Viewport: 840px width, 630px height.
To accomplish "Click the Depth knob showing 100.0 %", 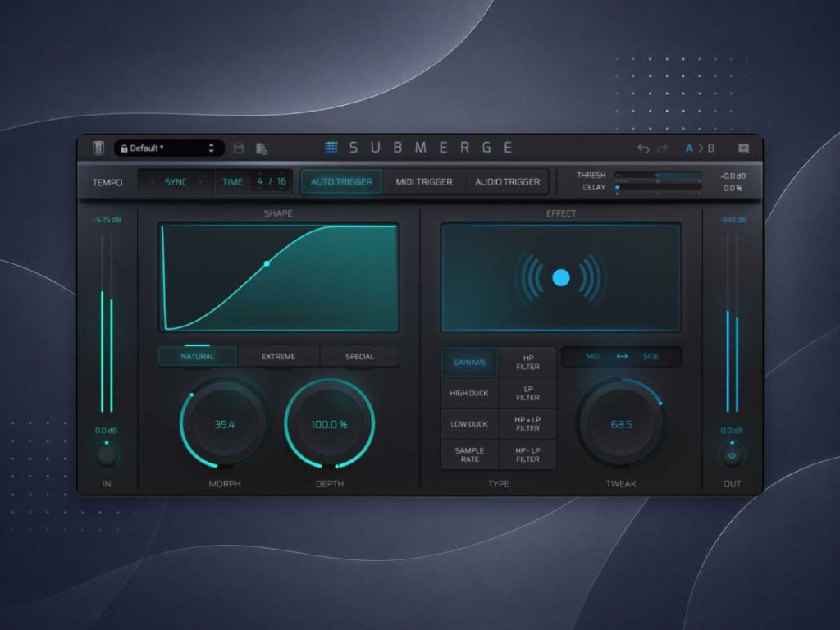I will pyautogui.click(x=330, y=424).
